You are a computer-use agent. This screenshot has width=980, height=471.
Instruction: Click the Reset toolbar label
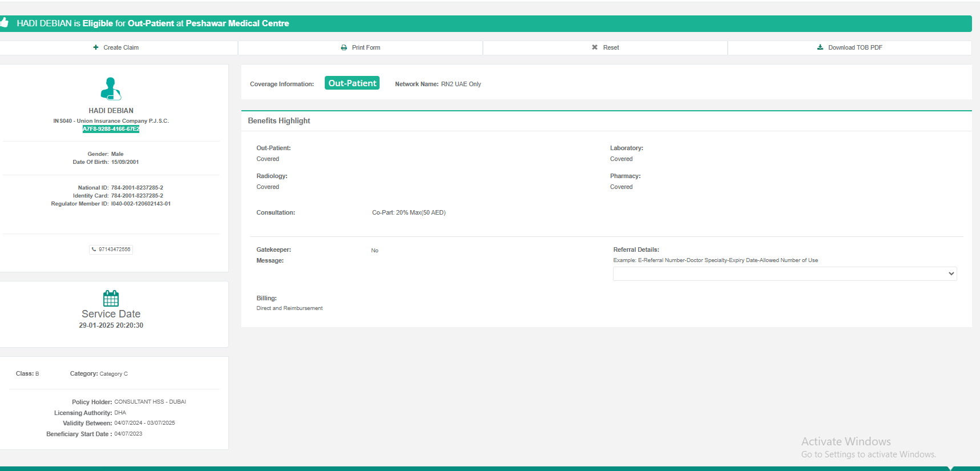(611, 47)
